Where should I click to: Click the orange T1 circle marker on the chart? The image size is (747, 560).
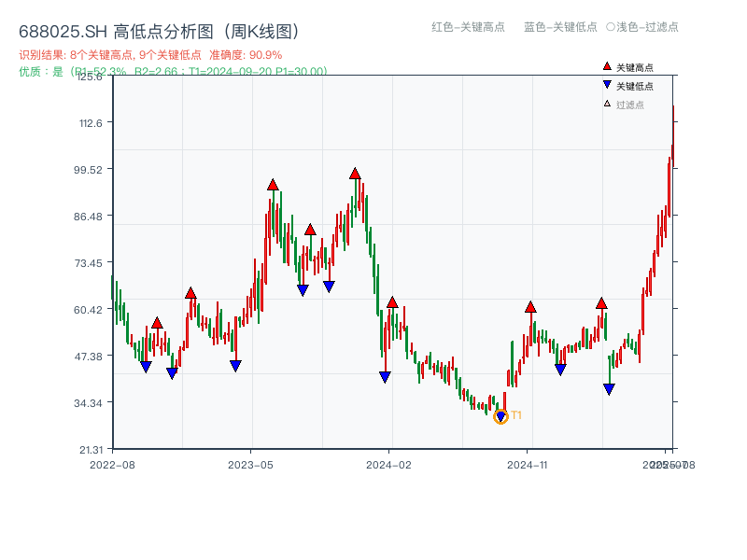501,416
